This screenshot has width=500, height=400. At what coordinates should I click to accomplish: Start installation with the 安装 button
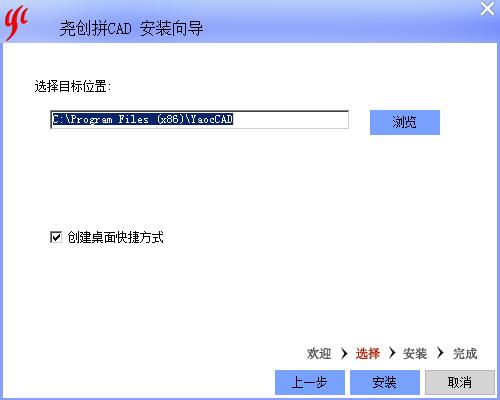pos(385,382)
